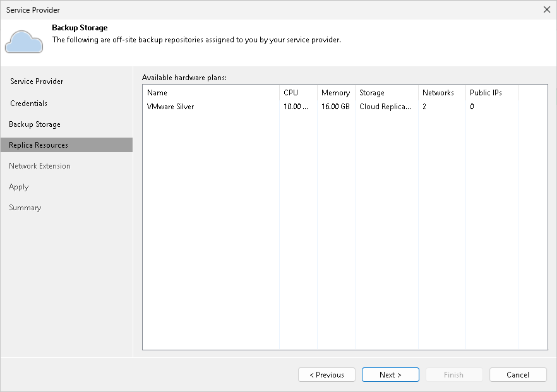This screenshot has height=392, width=557.
Task: Open the Summary step
Action: tap(25, 207)
